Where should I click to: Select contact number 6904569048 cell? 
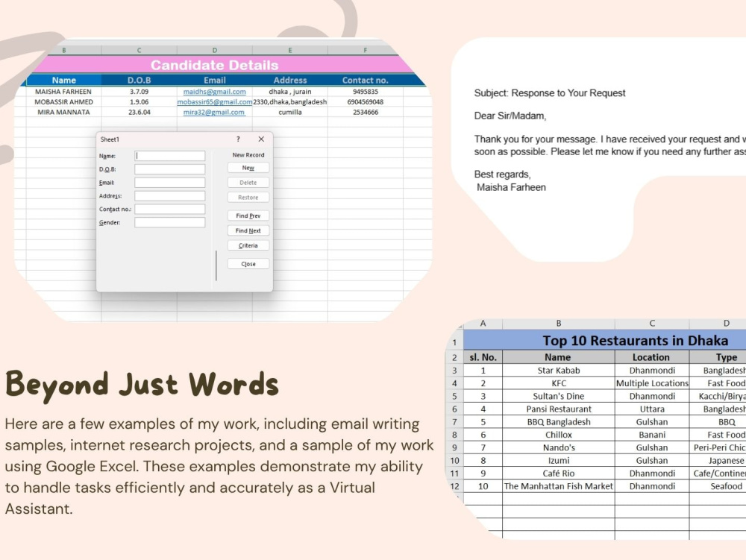[366, 101]
